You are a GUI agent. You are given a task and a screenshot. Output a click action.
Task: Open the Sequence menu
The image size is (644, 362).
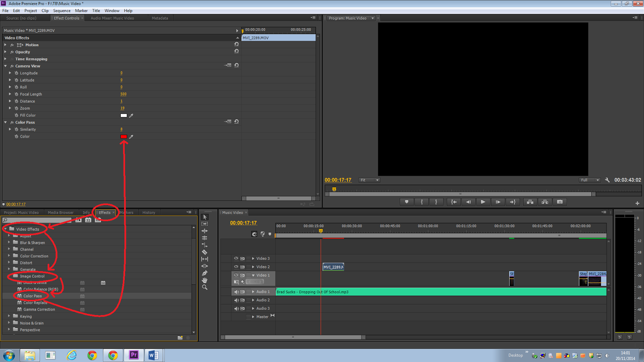coord(62,11)
